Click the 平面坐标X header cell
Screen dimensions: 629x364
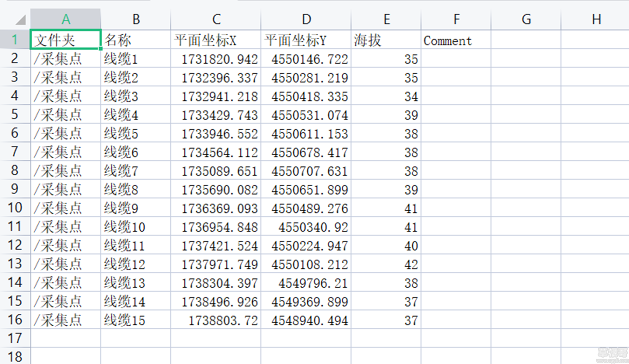point(216,40)
